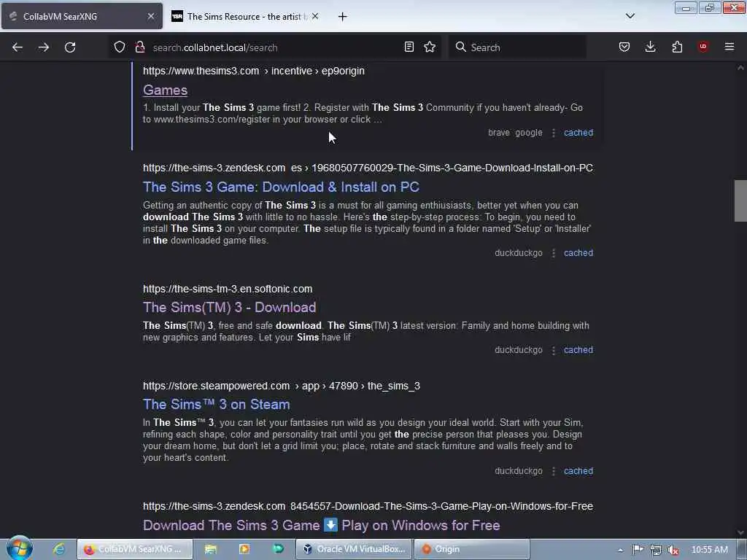Open the Games result link
747x560 pixels.
166,90
